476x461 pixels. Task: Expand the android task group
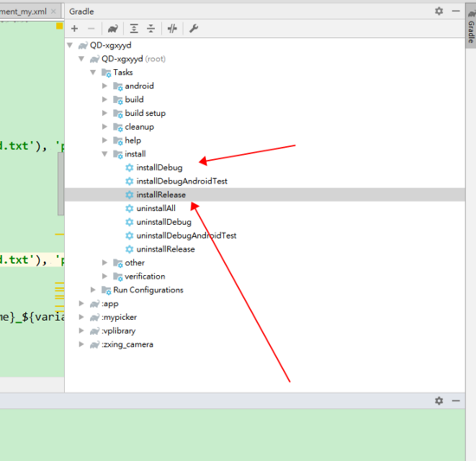click(105, 86)
